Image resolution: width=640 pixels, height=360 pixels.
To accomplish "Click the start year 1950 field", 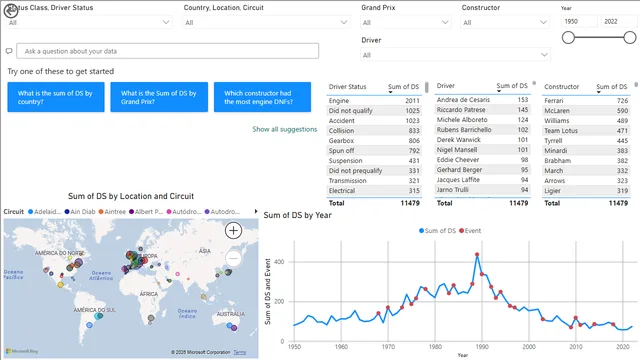I will tap(579, 21).
